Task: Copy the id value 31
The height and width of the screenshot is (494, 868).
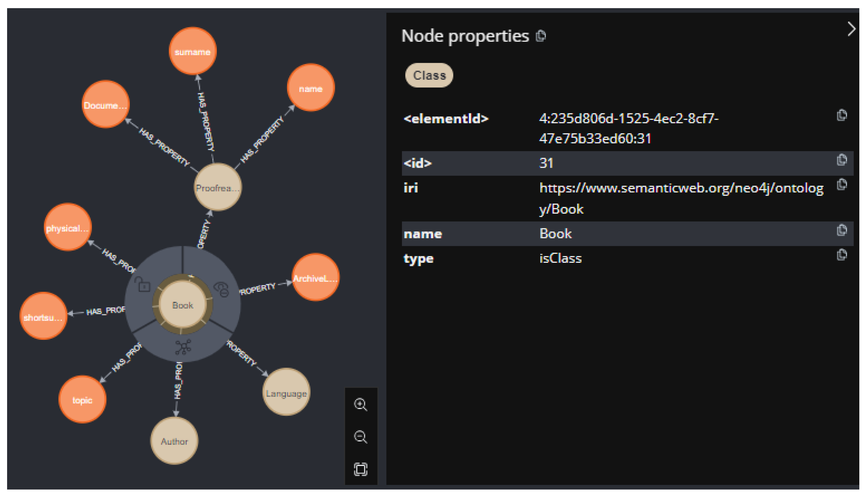Action: coord(841,160)
